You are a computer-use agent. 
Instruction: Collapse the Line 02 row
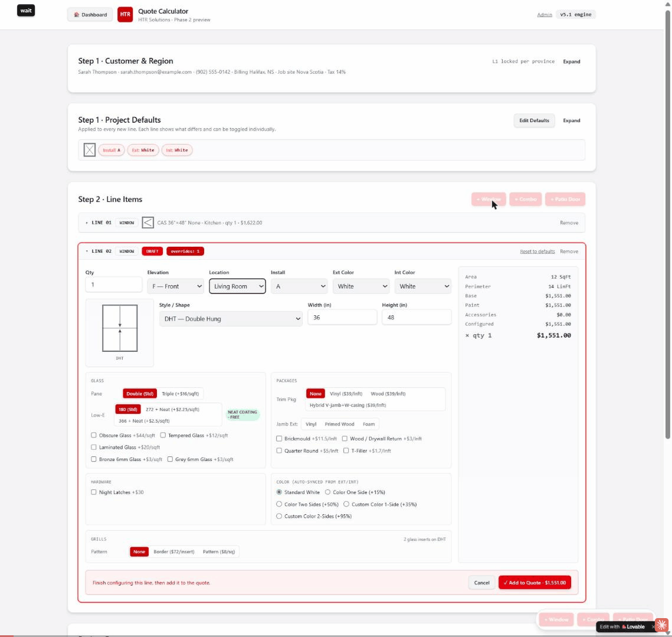pos(87,251)
